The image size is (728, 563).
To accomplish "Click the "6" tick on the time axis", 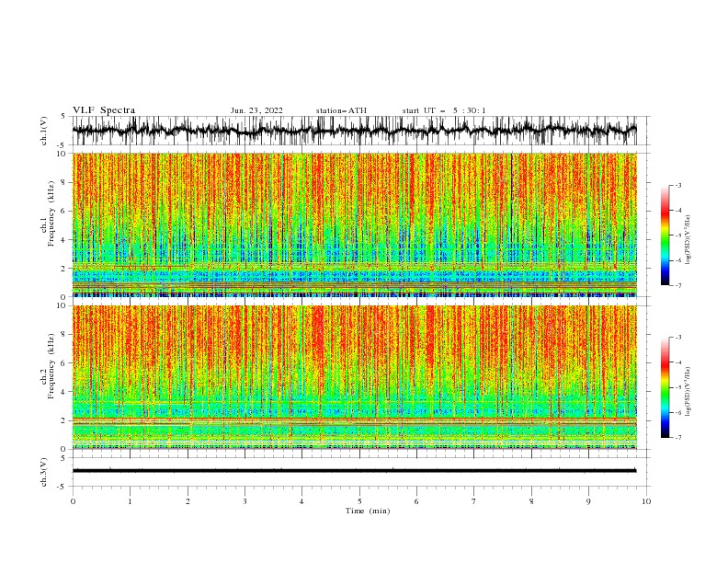I will click(416, 501).
